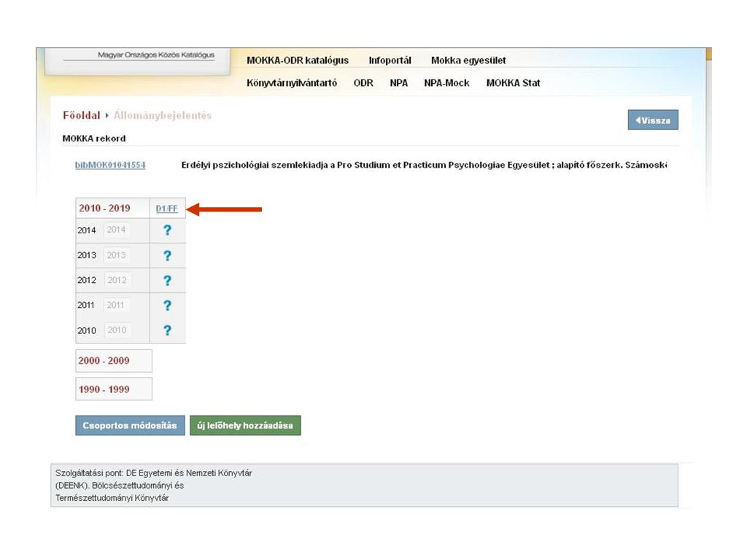Click the question mark icon for 2011

167,306
